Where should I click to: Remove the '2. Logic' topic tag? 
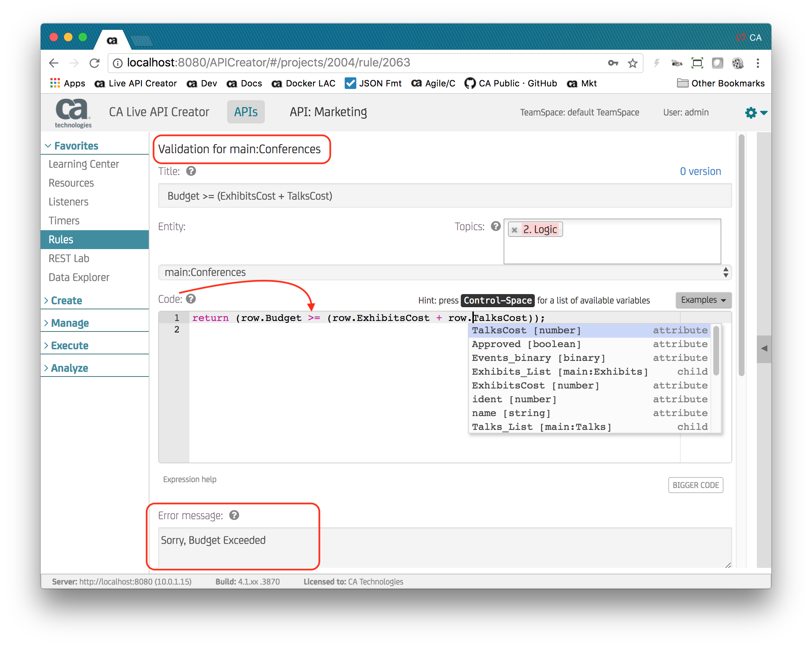point(514,229)
